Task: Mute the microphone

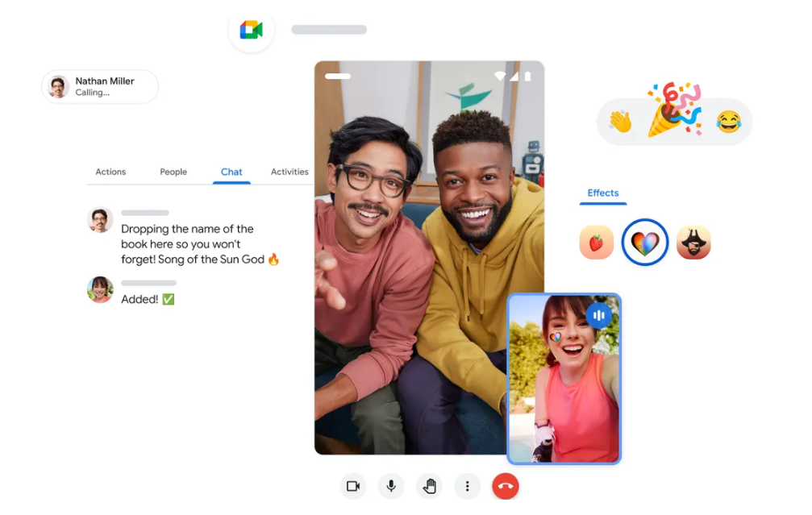Action: 391,486
